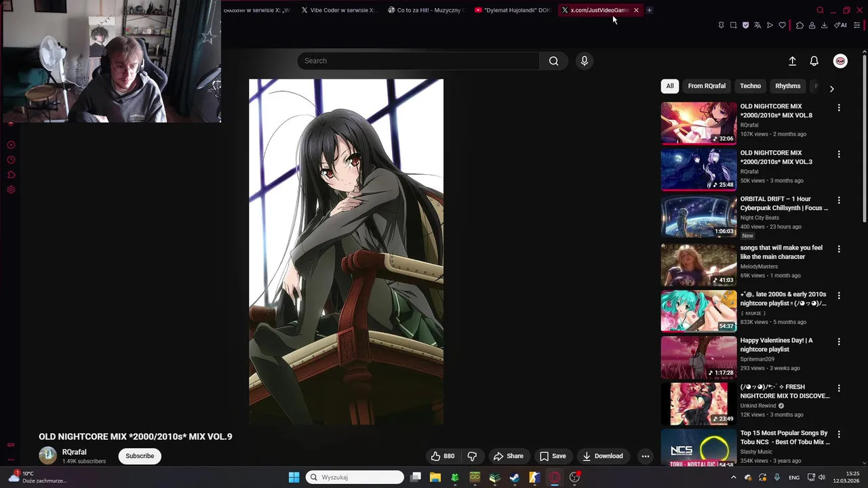Subscribe to the RQrafal channel
The height and width of the screenshot is (488, 868).
pos(140,456)
